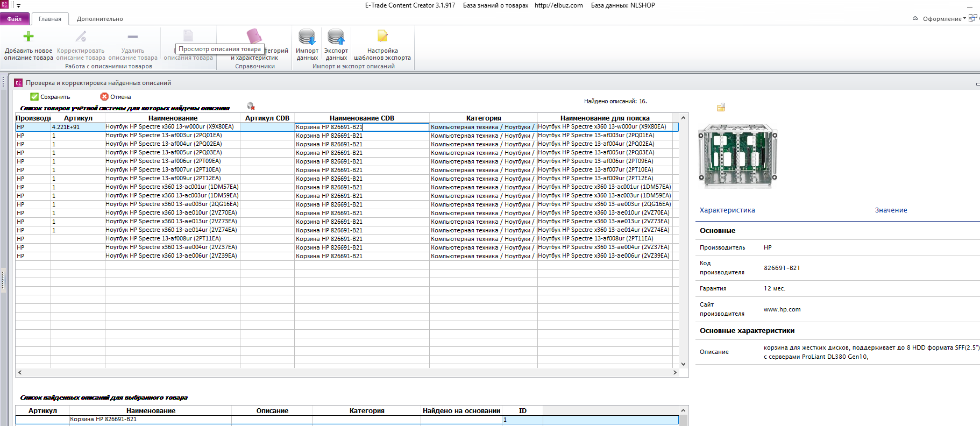
Task: Click the green checkmark Сохранить icon
Action: pyautogui.click(x=34, y=97)
